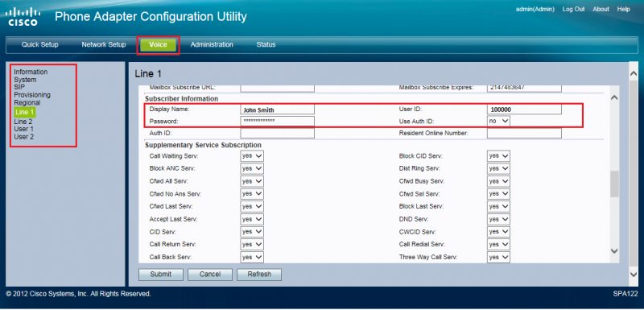This screenshot has height=310, width=644.
Task: Click the Cancel button
Action: (210, 275)
